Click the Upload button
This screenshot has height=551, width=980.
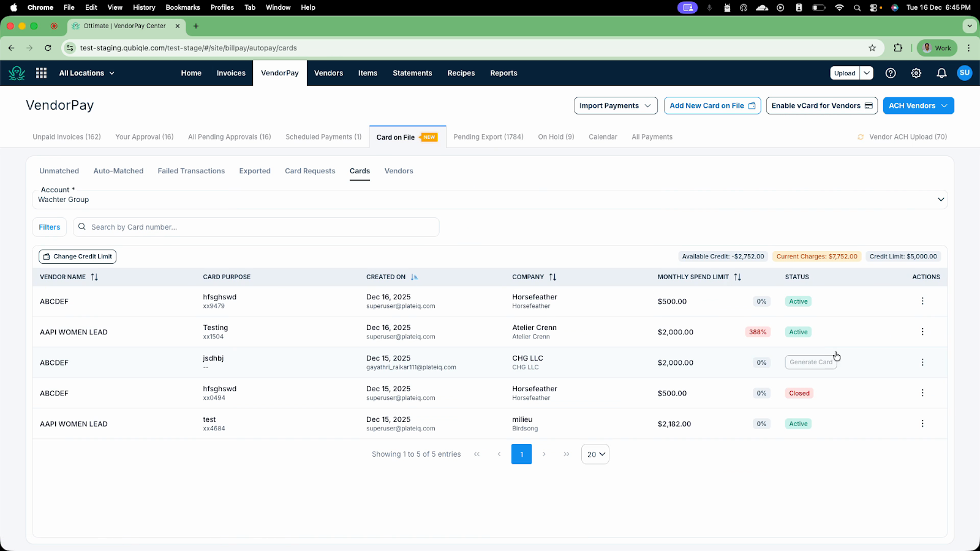pyautogui.click(x=845, y=73)
